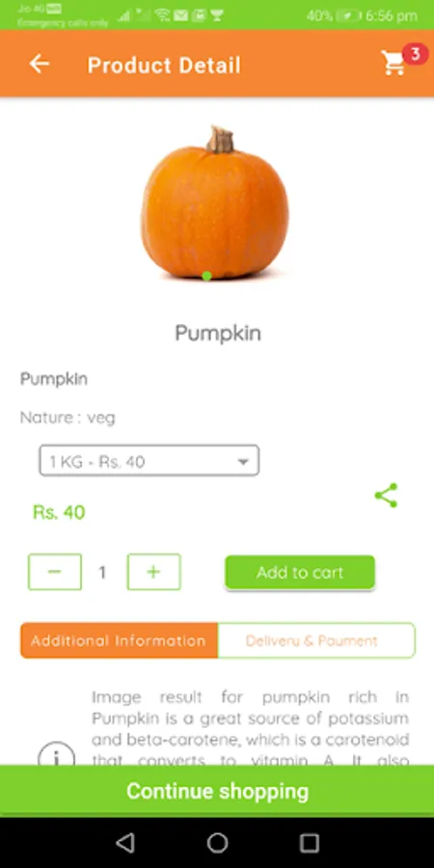Tap the info circle icon beside description
Viewport: 434px width, 868px height.
pyautogui.click(x=57, y=756)
